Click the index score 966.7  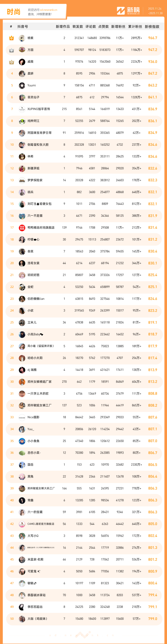pyautogui.click(x=152, y=38)
